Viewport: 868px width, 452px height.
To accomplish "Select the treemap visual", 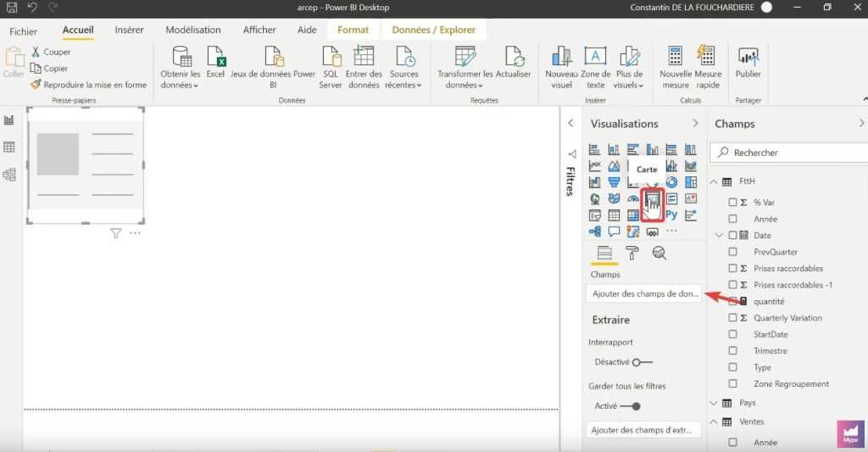I will 690,181.
